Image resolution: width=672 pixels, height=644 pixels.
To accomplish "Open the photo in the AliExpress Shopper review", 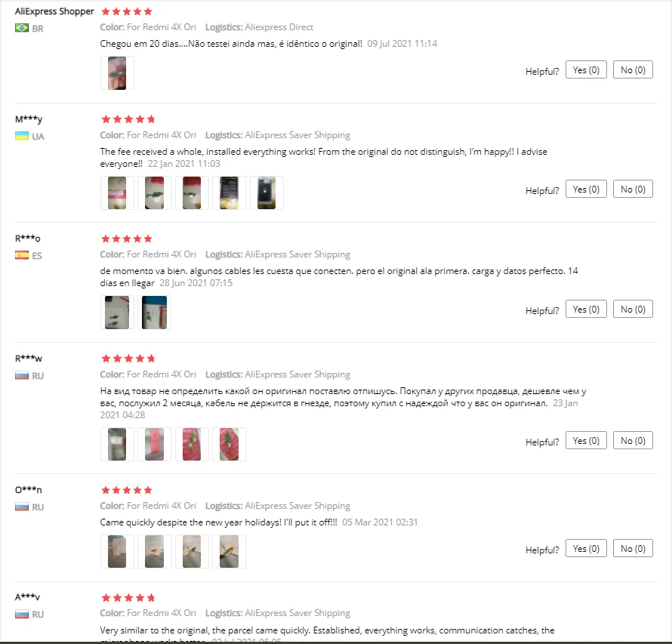I will tap(117, 73).
